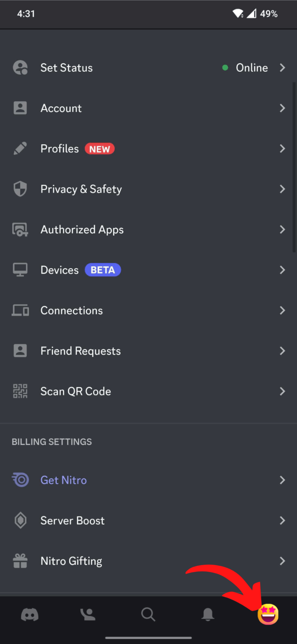Screen dimensions: 297x644
Task: Open Connections using its right arrow
Action: coord(282,310)
